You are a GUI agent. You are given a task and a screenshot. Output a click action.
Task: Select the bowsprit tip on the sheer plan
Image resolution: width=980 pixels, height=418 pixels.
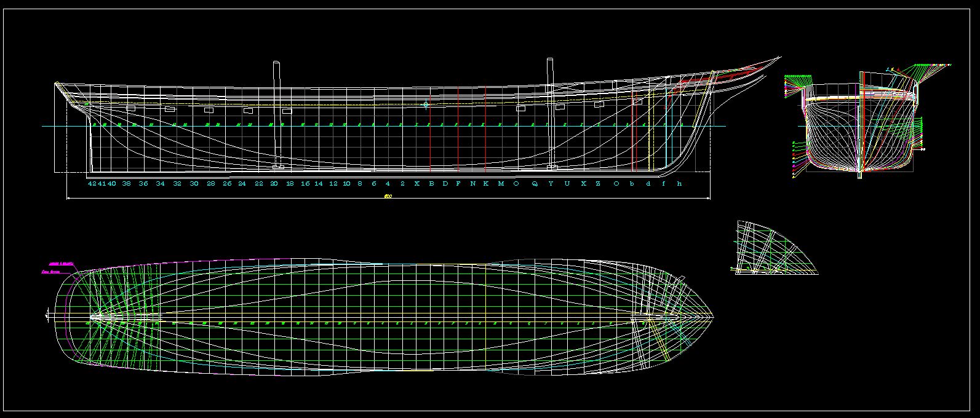pos(779,58)
